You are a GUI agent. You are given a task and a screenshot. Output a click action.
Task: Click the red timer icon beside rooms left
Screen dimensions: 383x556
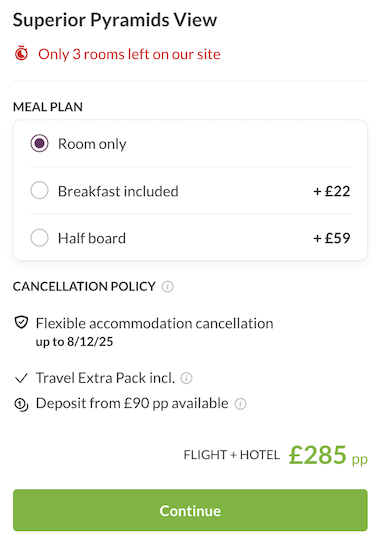pos(21,54)
